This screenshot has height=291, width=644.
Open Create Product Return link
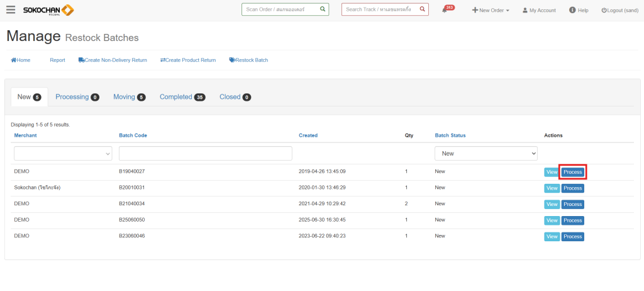188,60
